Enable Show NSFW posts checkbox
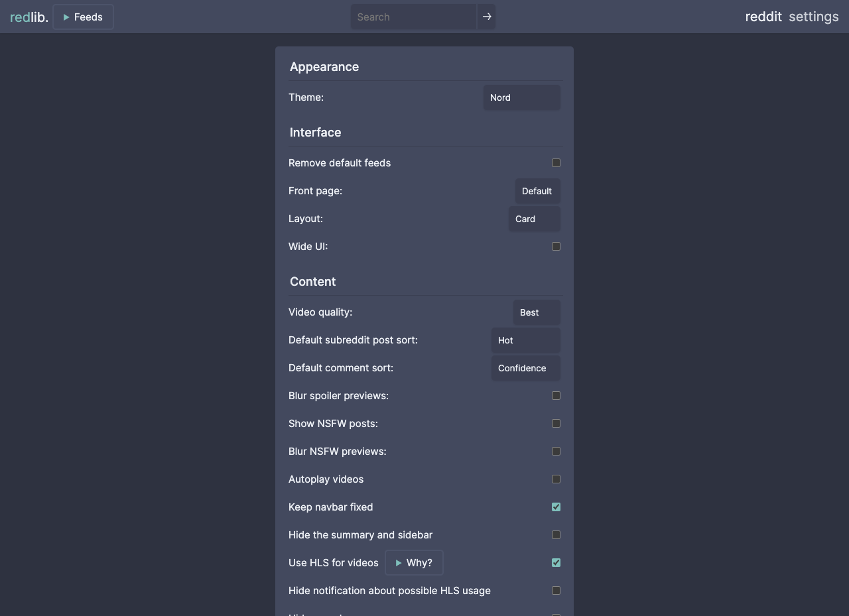Image resolution: width=849 pixels, height=616 pixels. pyautogui.click(x=556, y=423)
